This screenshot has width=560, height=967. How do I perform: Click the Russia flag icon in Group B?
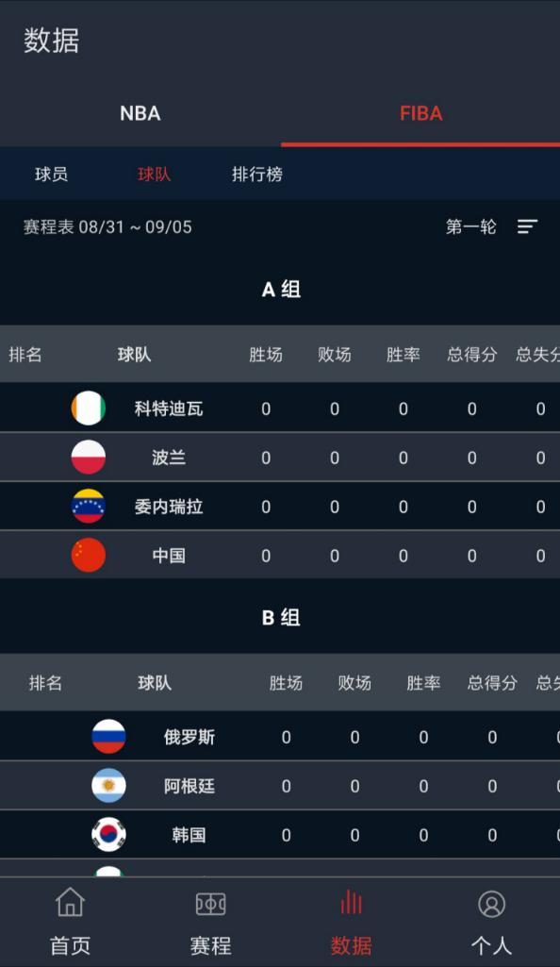click(109, 737)
